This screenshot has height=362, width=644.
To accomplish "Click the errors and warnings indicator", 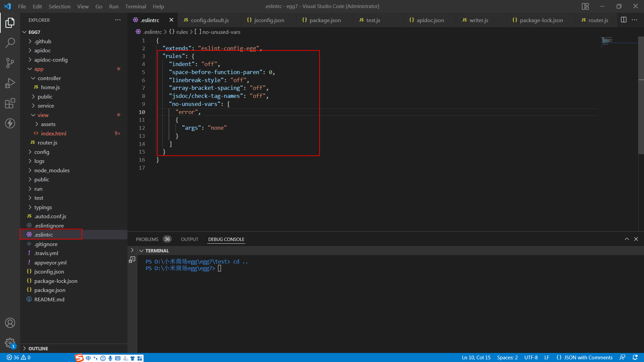I will [17, 357].
